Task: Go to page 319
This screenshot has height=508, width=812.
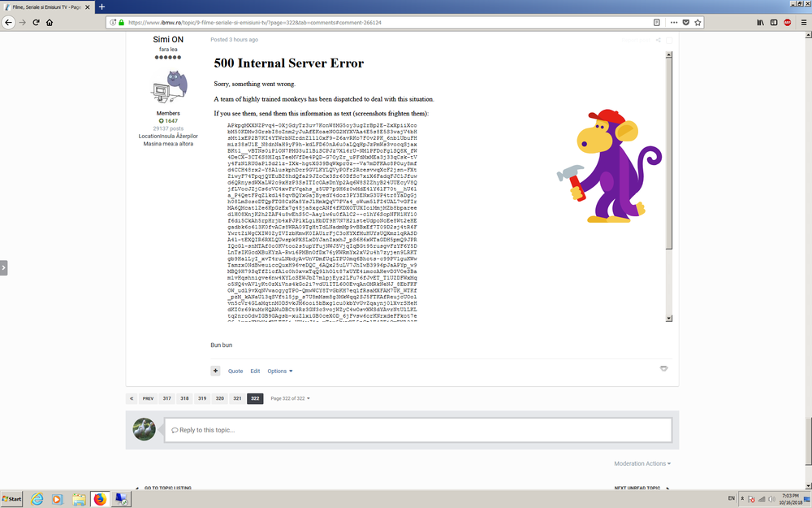Action: point(202,398)
